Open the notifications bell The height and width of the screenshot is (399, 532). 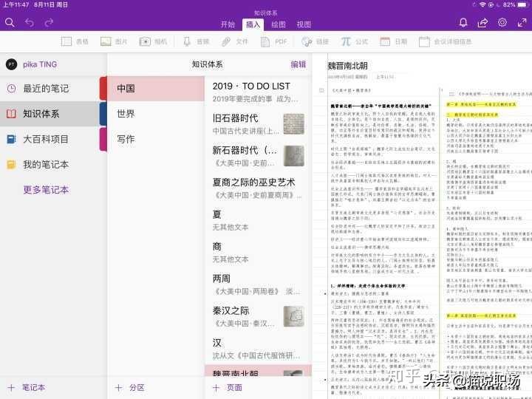[x=463, y=22]
